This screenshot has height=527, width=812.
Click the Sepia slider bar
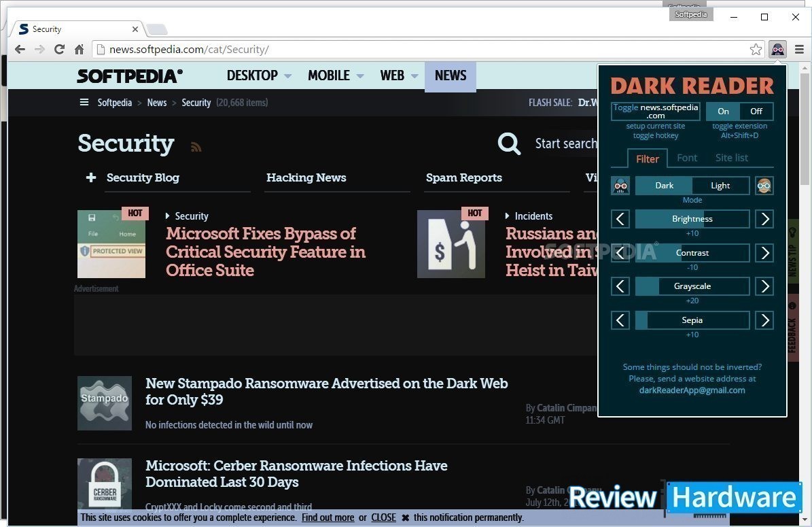click(x=692, y=320)
